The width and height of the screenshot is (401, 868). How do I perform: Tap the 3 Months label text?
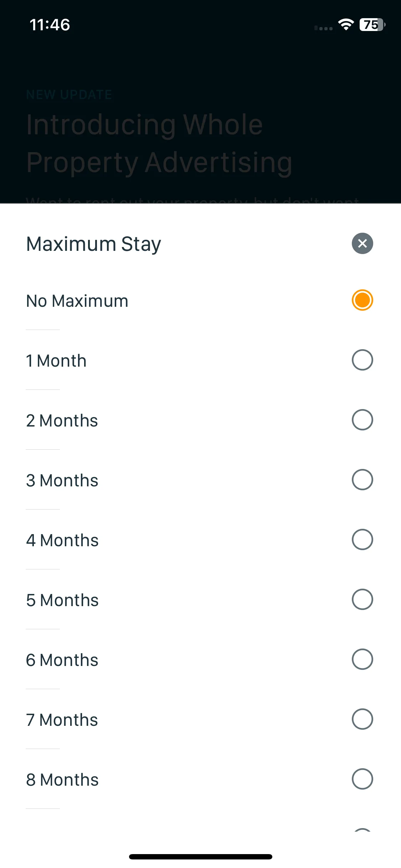pos(62,480)
